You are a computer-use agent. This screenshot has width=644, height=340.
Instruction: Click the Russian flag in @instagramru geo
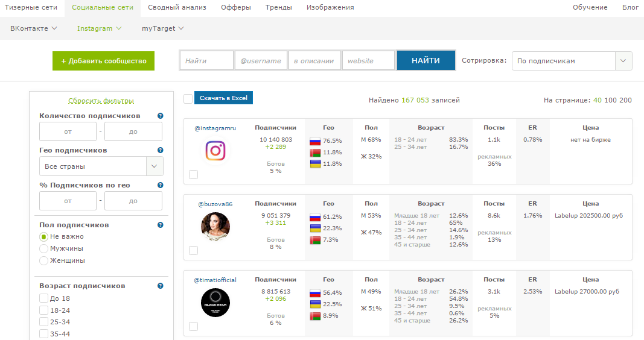315,142
